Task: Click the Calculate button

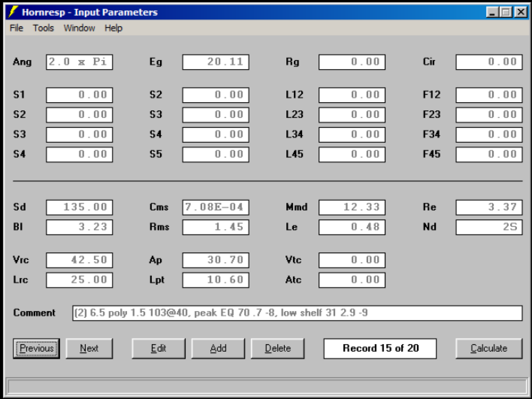Action: [489, 348]
